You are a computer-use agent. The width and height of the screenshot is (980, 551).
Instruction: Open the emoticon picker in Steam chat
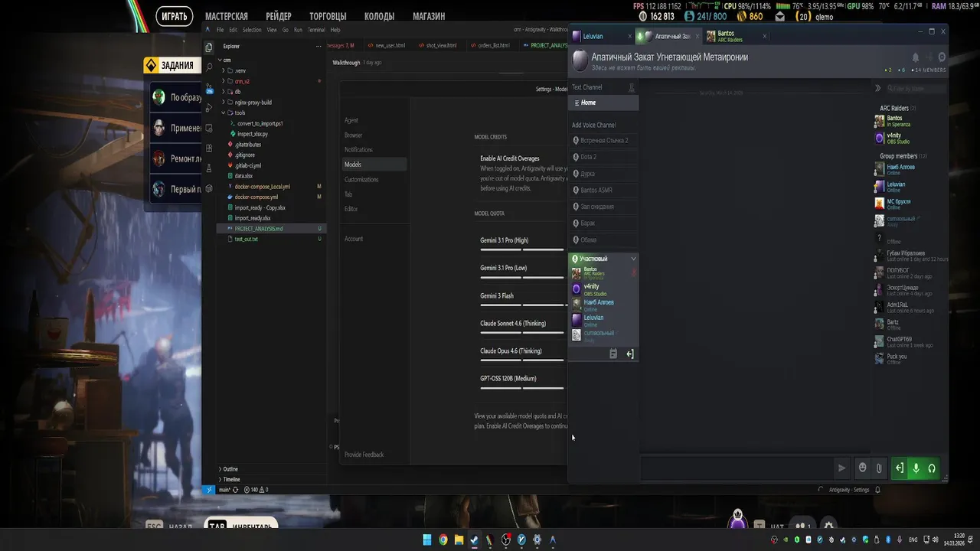point(862,468)
